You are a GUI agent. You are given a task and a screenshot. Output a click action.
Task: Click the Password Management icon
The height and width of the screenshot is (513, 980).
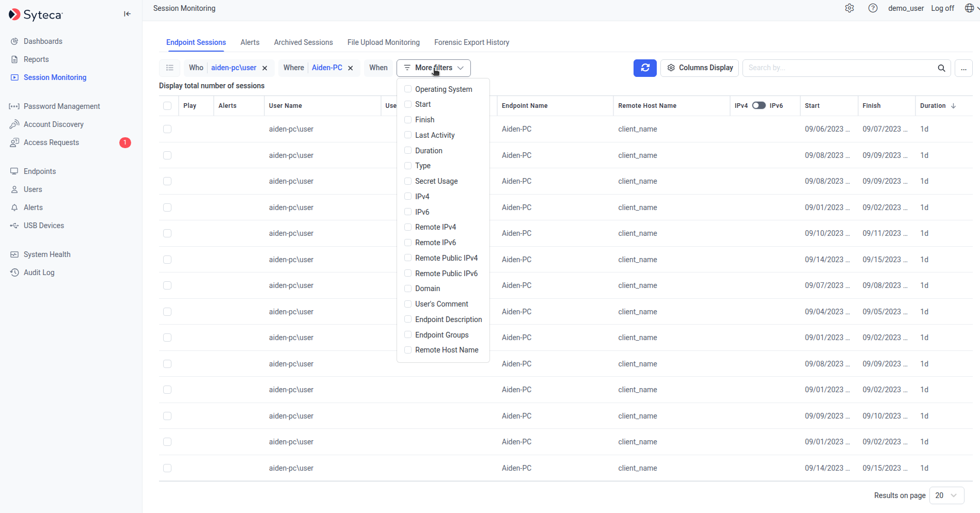coord(14,106)
